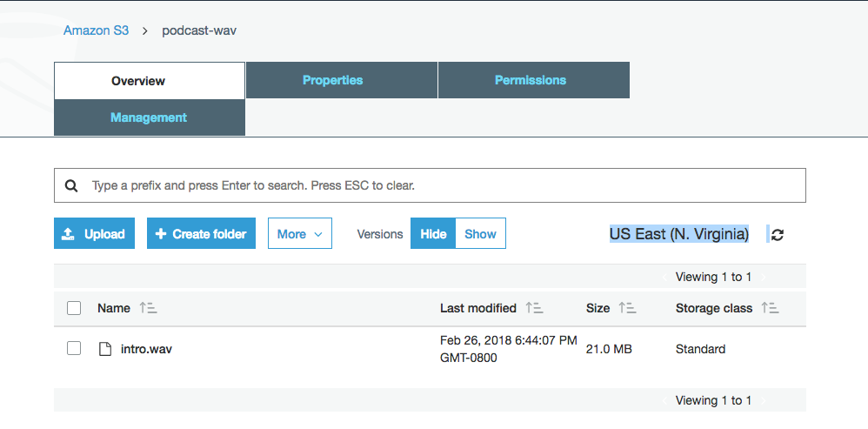
Task: Click the Versions label
Action: (380, 234)
